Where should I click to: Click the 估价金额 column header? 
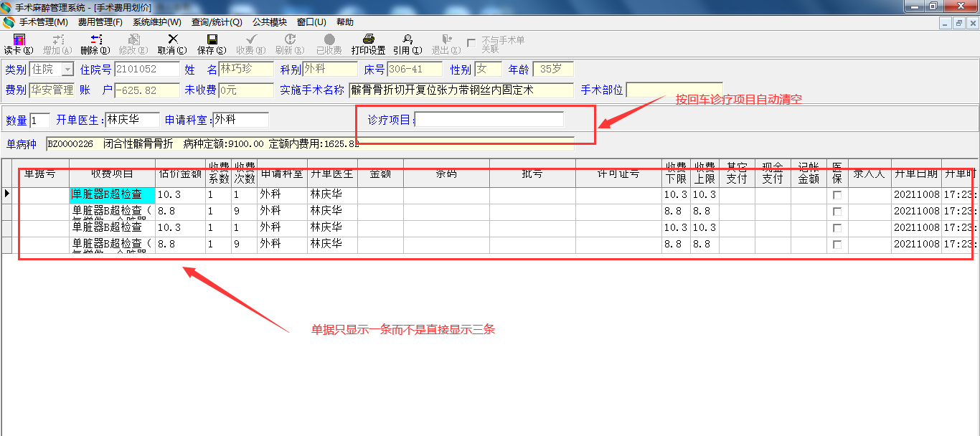click(x=180, y=173)
